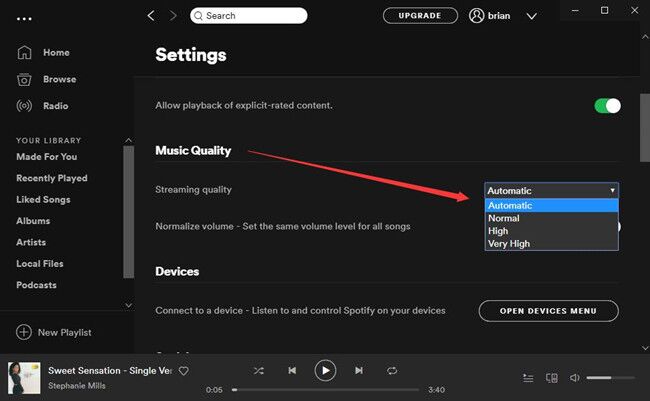Open Recently Played
Viewport: 650px width, 401px height.
click(x=52, y=178)
